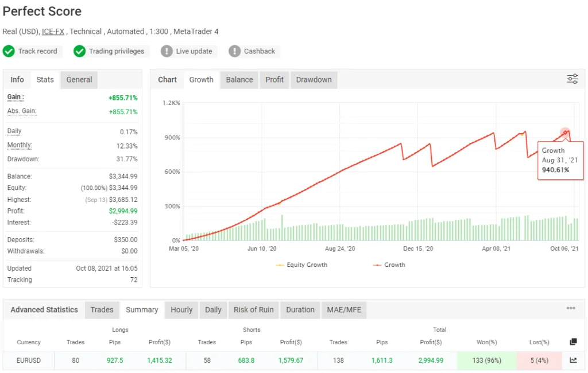Image resolution: width=588 pixels, height=373 pixels.
Task: Open the ICE-FX broker link
Action: [x=53, y=32]
